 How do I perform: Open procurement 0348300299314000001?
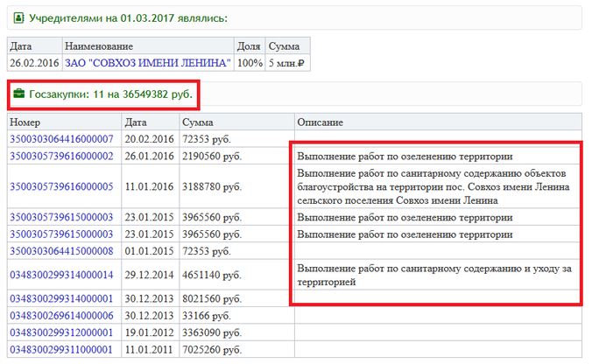click(61, 298)
